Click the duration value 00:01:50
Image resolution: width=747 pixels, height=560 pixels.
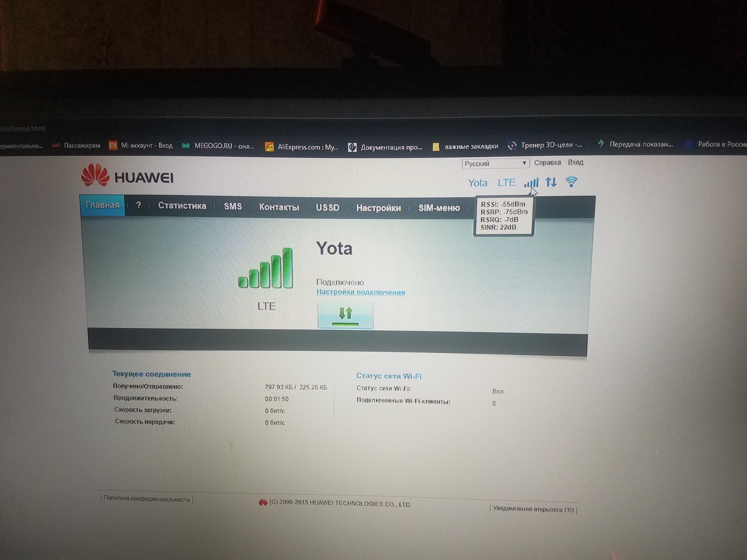[x=277, y=399]
